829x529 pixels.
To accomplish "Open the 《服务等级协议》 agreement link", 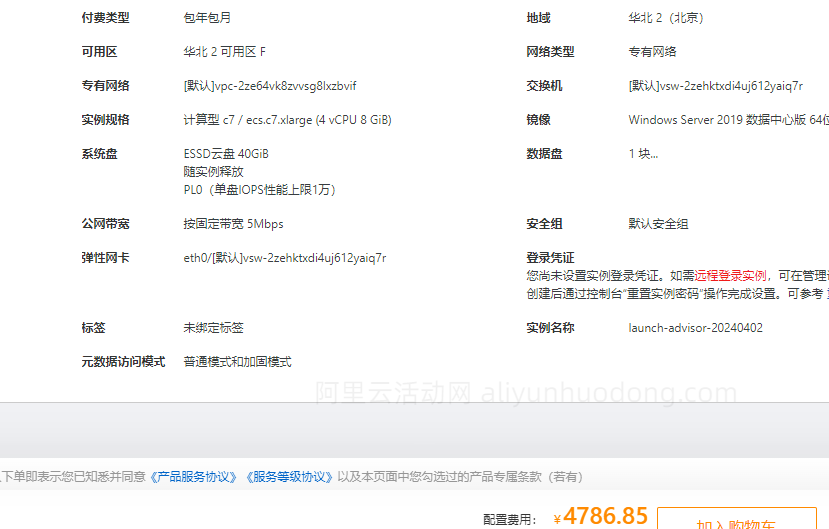I will click(288, 477).
